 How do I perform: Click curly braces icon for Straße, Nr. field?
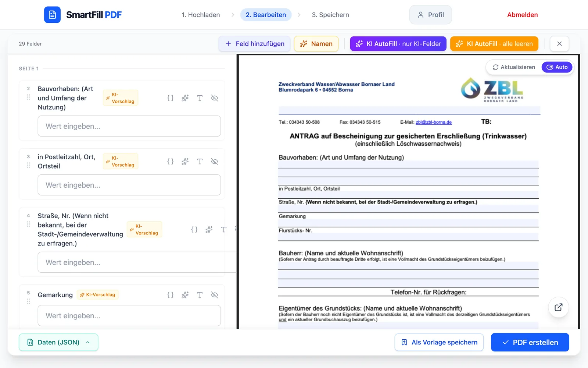click(x=194, y=230)
